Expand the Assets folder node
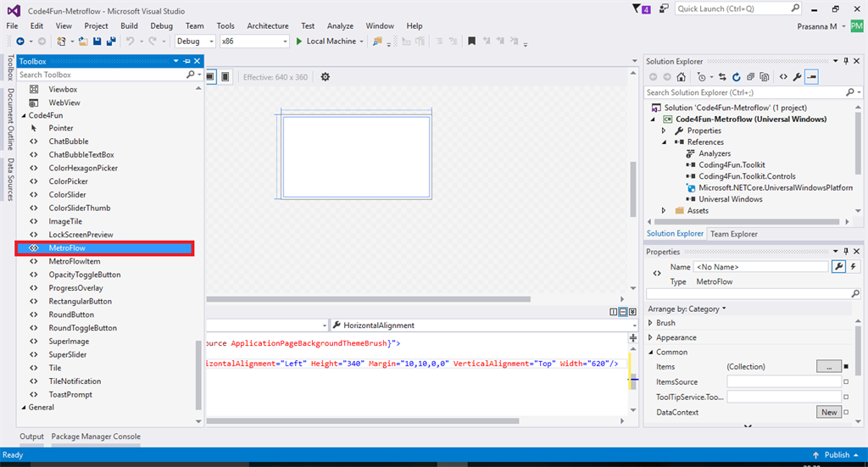Viewport: 868px width, 467px height. (665, 210)
